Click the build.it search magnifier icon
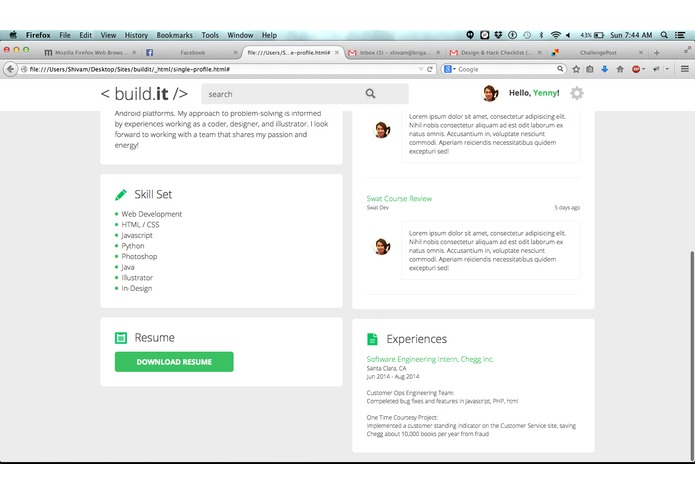 coord(370,93)
